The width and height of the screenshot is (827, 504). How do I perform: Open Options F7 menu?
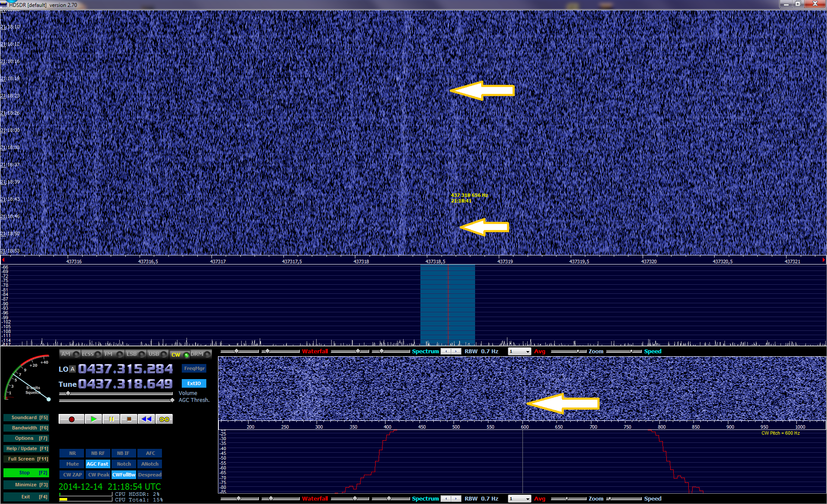tap(26, 438)
